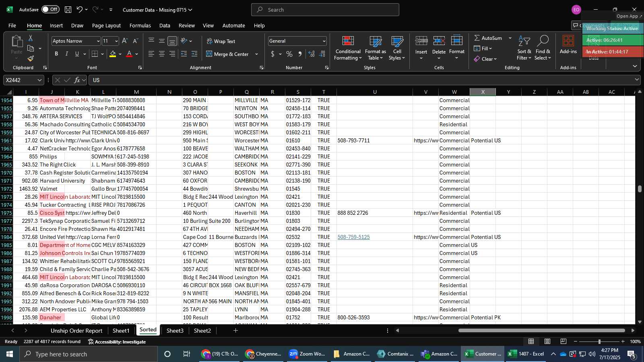Click the Increase Font Size icon

[125, 41]
